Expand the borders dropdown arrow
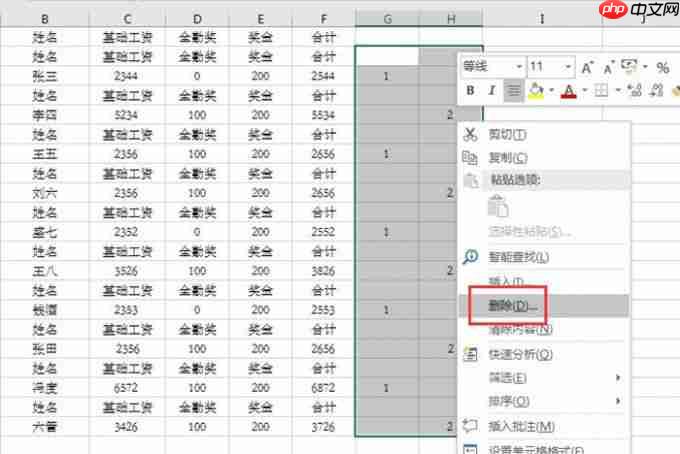 pos(618,91)
